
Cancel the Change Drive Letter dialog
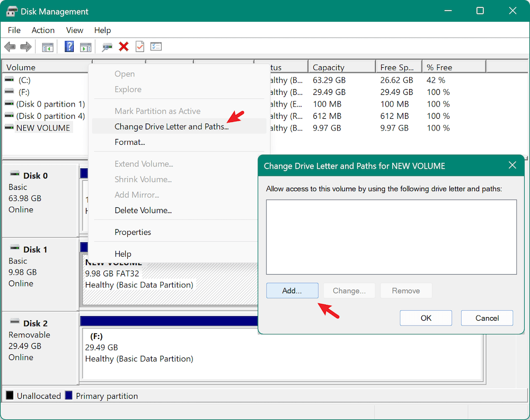tap(487, 318)
